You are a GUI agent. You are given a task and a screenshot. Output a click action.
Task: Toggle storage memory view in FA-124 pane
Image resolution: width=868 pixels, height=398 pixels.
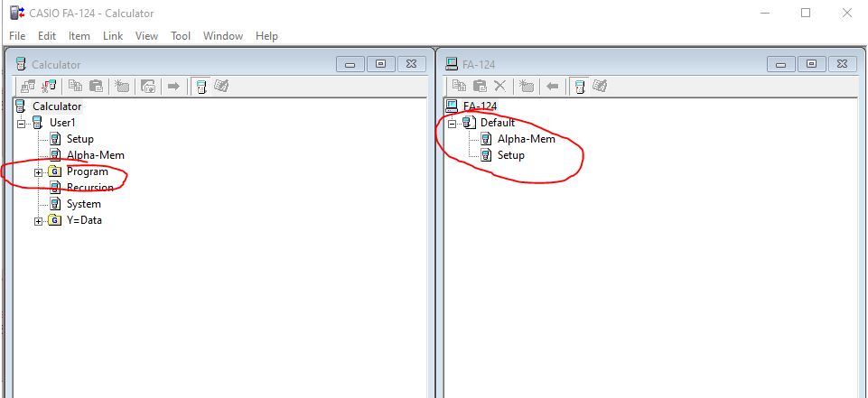[x=600, y=87]
